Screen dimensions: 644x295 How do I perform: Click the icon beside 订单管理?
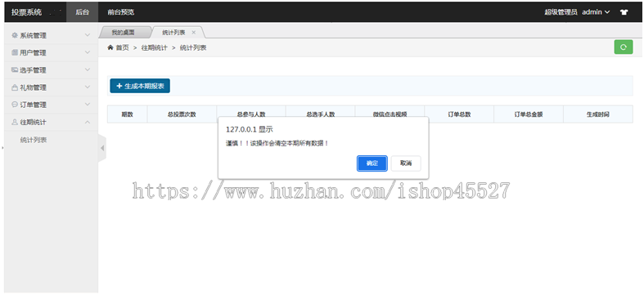pos(15,105)
